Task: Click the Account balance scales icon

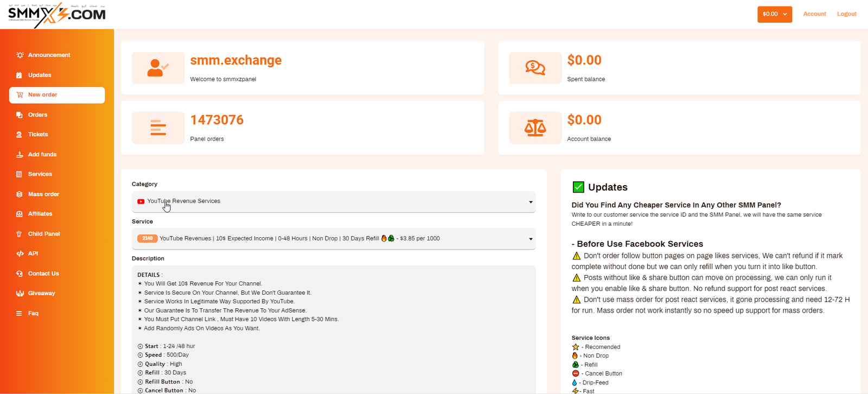Action: pos(535,128)
